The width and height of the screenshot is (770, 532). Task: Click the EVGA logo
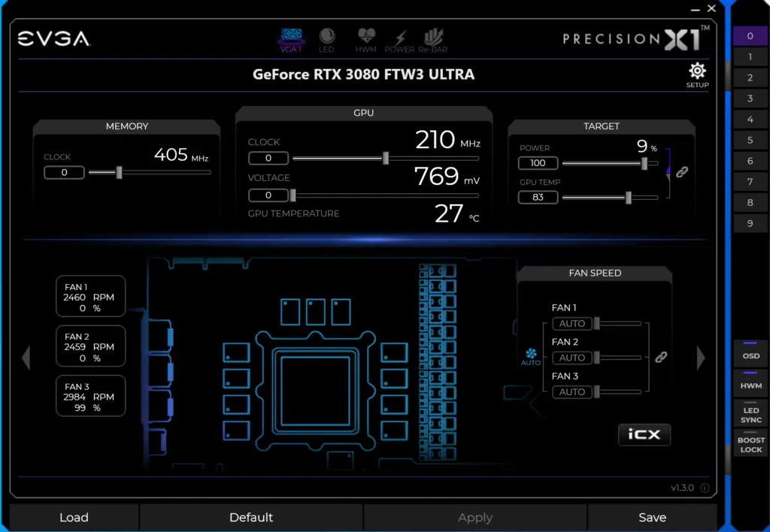tap(53, 40)
